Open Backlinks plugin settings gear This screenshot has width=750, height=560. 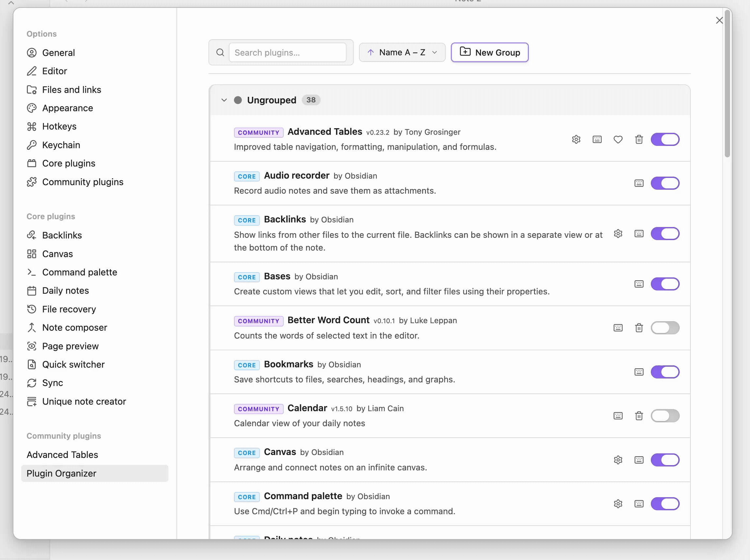(618, 234)
